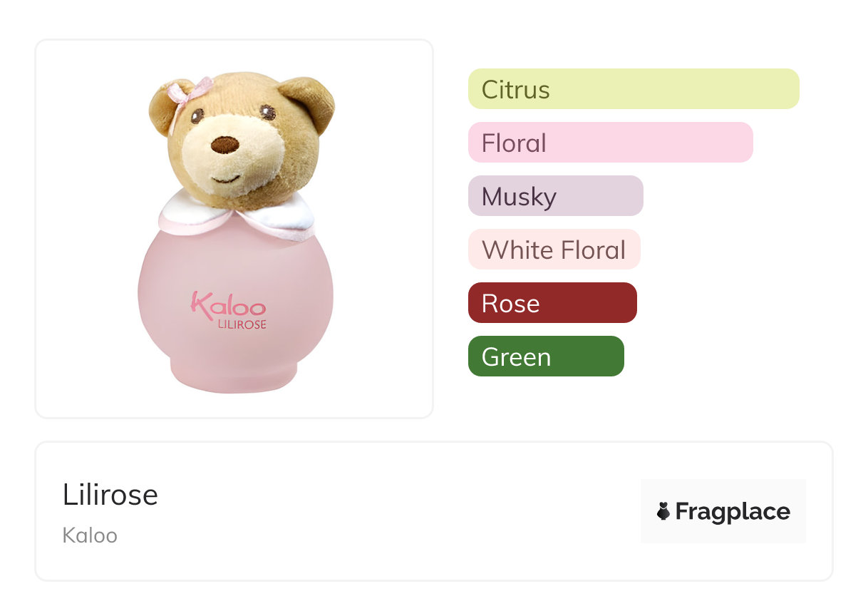Screen dimensions: 868x616
Task: Click the LILIROSE text printed on the bottle
Action: pos(242,324)
